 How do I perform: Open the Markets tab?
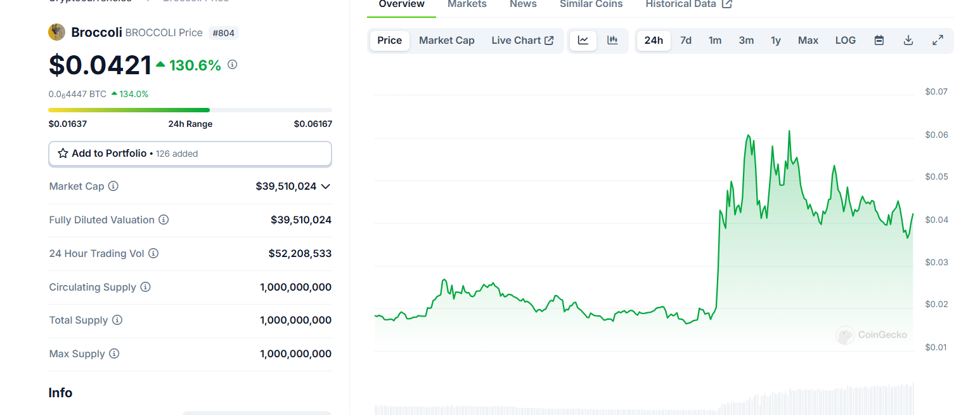pos(467,4)
